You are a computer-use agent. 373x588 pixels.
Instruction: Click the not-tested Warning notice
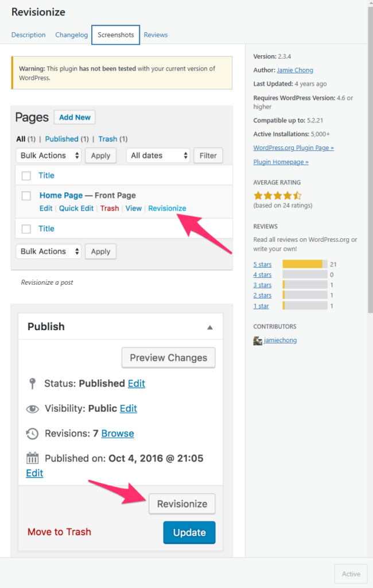pyautogui.click(x=122, y=73)
